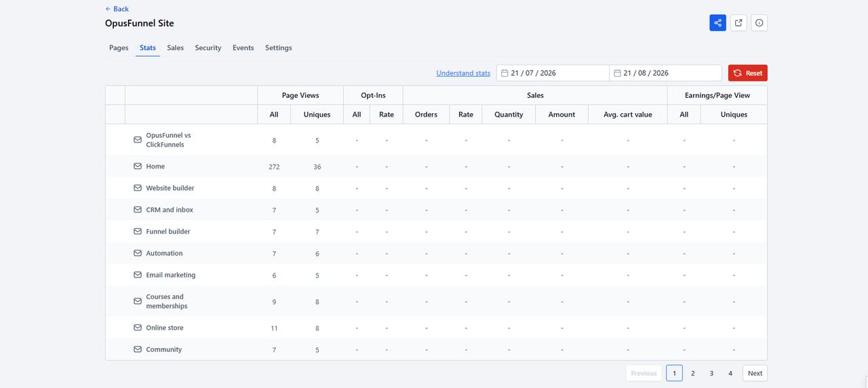Image resolution: width=868 pixels, height=388 pixels.
Task: Click the Automation page name
Action: (164, 253)
